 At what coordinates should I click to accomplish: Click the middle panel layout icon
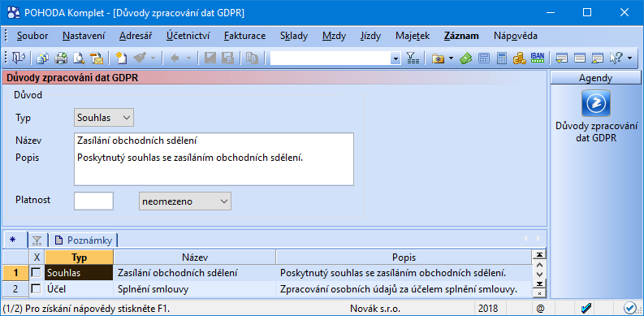tap(580, 58)
